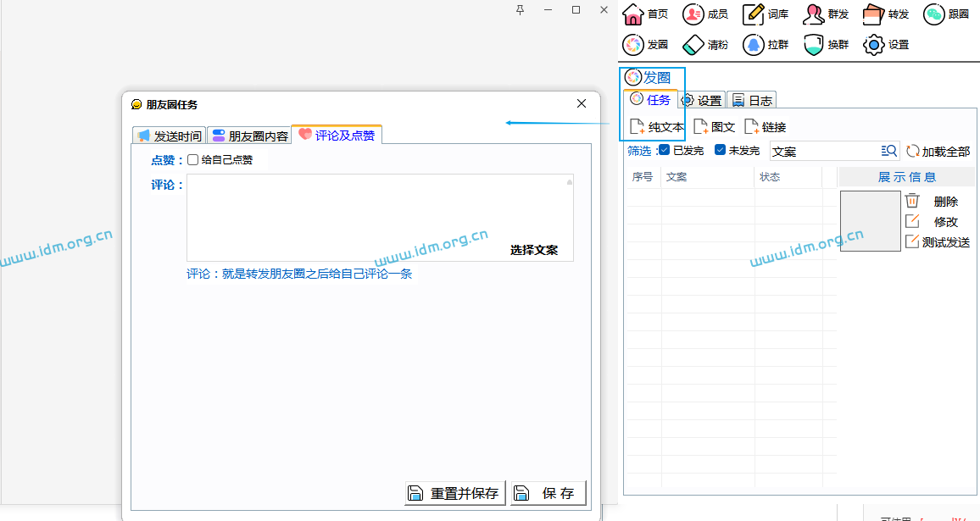Click the 删除 trash icon
The height and width of the screenshot is (521, 980).
coord(912,201)
